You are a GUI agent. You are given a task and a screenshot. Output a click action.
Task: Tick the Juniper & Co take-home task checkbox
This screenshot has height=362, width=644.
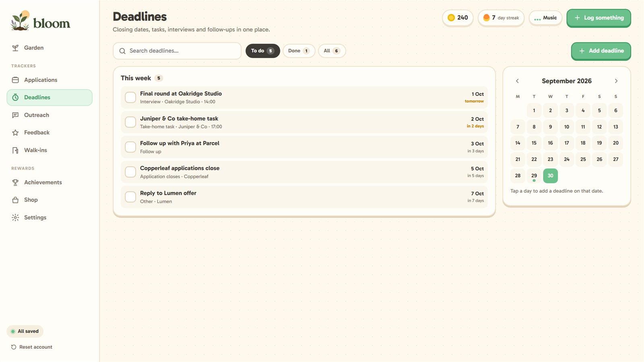coord(130,122)
